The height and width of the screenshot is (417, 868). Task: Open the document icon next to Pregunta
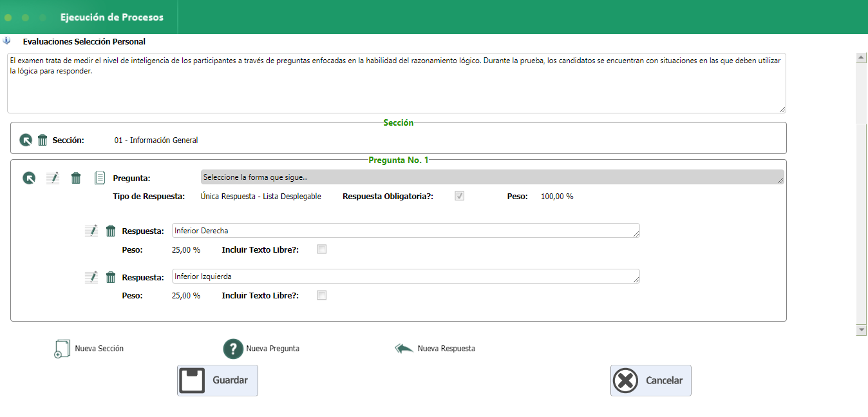[100, 178]
